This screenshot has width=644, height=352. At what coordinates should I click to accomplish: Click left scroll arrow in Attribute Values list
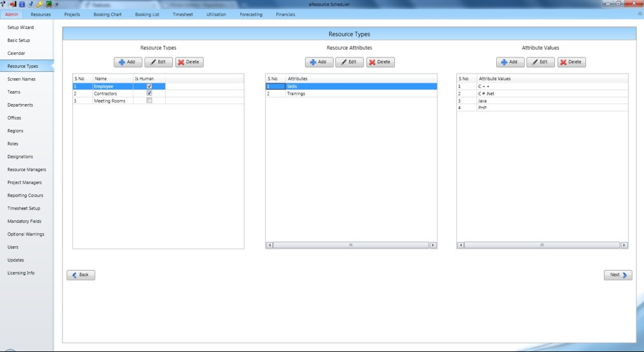click(x=461, y=245)
